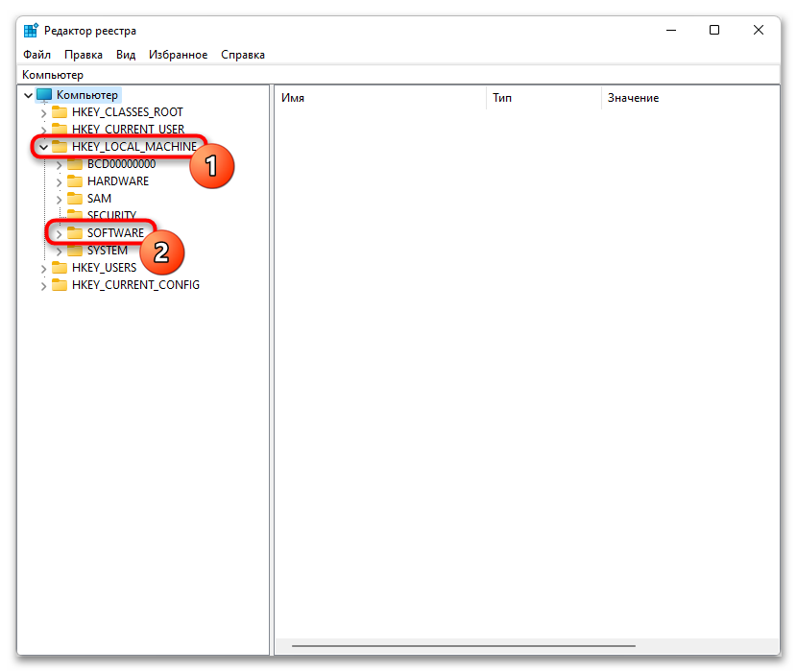Expand the HKEY_USERS branch arrow
The width and height of the screenshot is (797, 672).
point(43,268)
